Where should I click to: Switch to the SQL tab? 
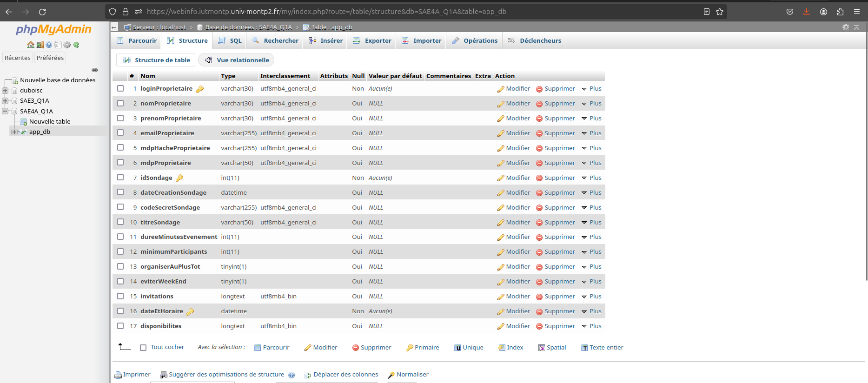coord(230,40)
